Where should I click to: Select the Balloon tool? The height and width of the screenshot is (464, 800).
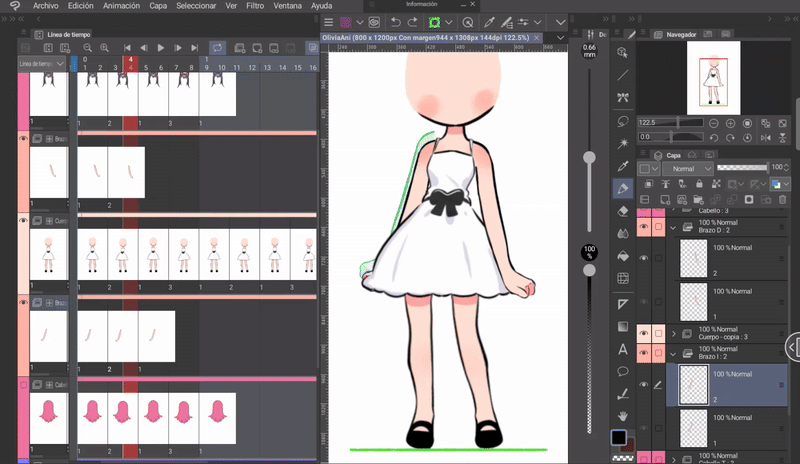[623, 371]
